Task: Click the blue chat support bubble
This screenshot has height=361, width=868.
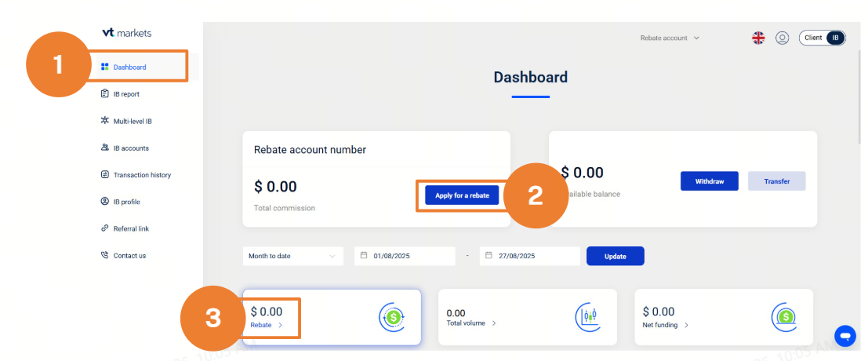Action: tap(845, 335)
